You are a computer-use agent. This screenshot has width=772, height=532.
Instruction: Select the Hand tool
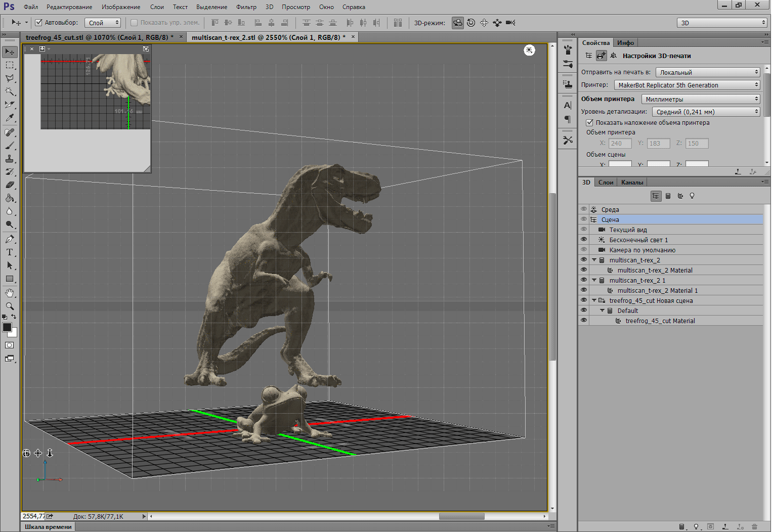[x=10, y=293]
